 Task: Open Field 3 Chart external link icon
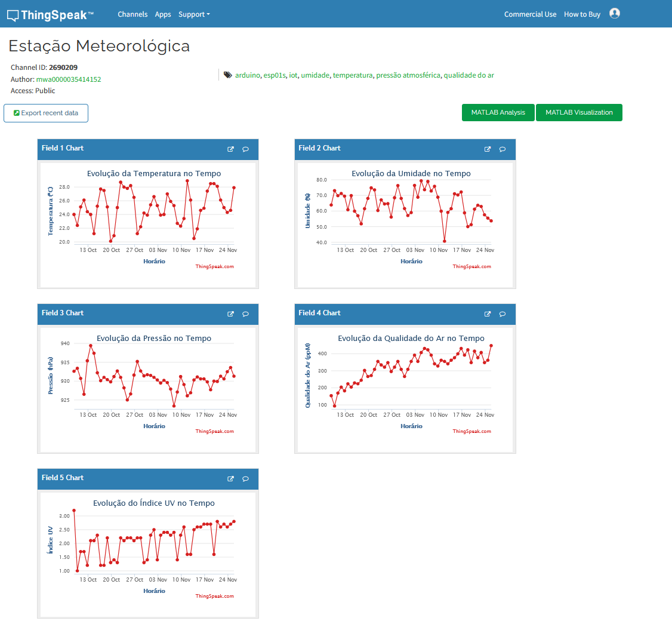pyautogui.click(x=230, y=314)
